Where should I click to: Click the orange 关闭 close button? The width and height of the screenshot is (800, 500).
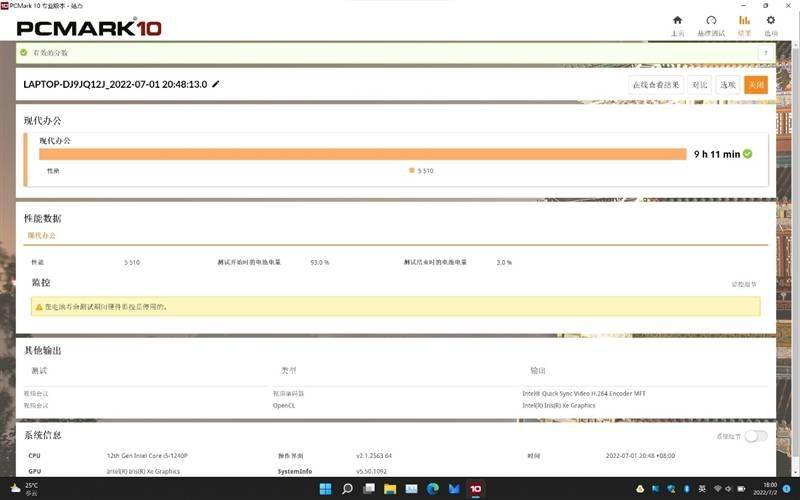(x=756, y=85)
